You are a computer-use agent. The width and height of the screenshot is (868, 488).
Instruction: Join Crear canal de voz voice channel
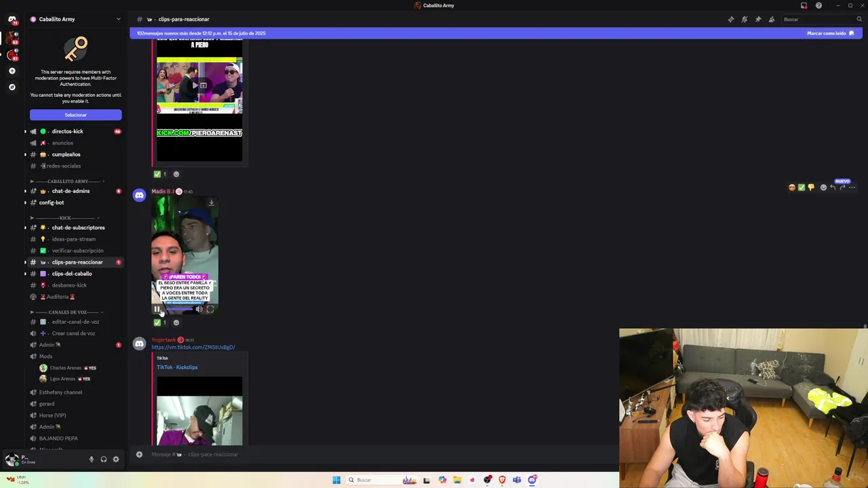click(x=75, y=333)
